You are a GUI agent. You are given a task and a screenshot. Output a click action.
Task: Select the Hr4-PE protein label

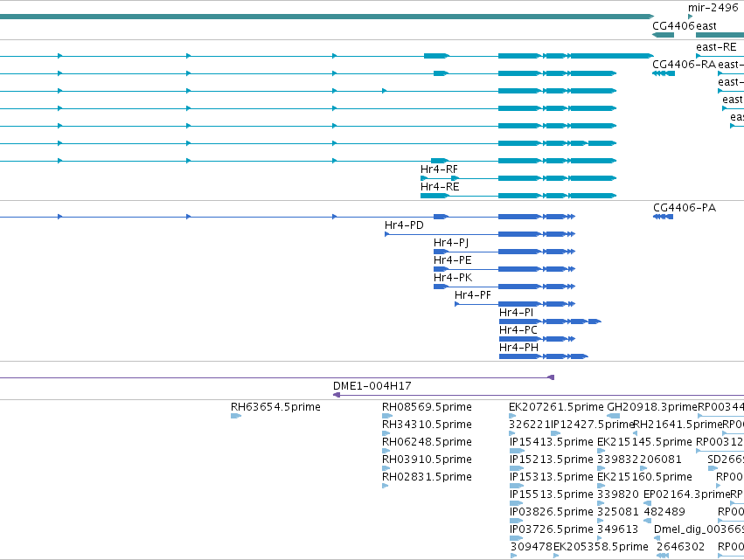click(x=453, y=260)
